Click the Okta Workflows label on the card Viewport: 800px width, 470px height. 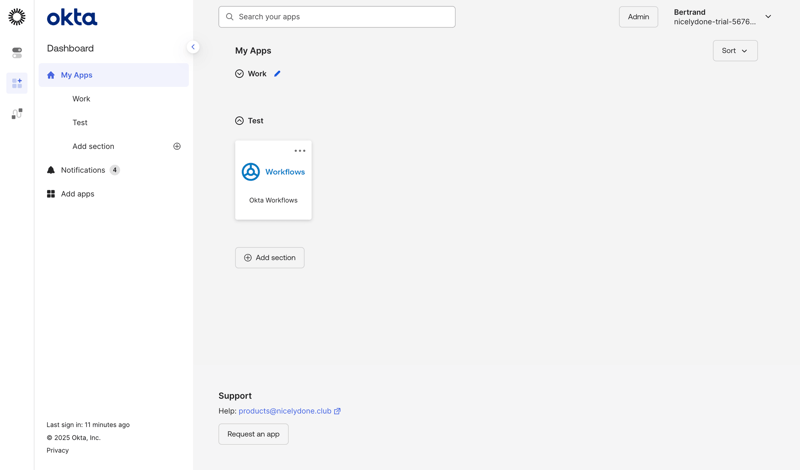pos(273,201)
